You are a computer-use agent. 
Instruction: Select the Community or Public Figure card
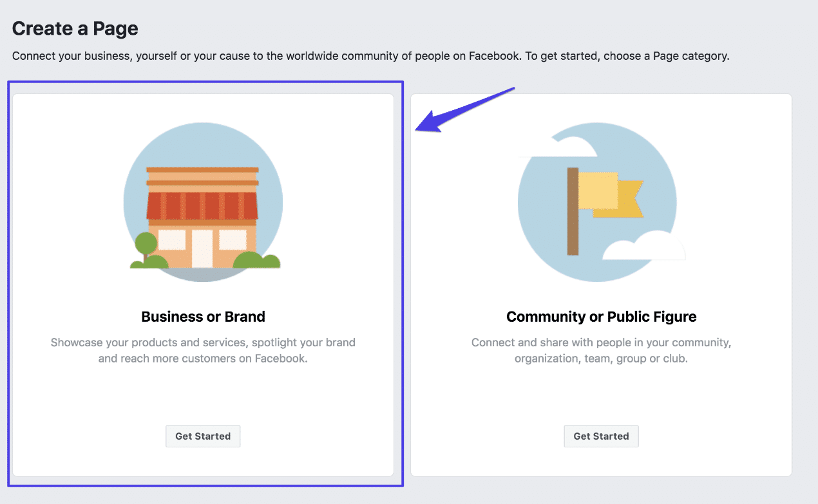601,283
